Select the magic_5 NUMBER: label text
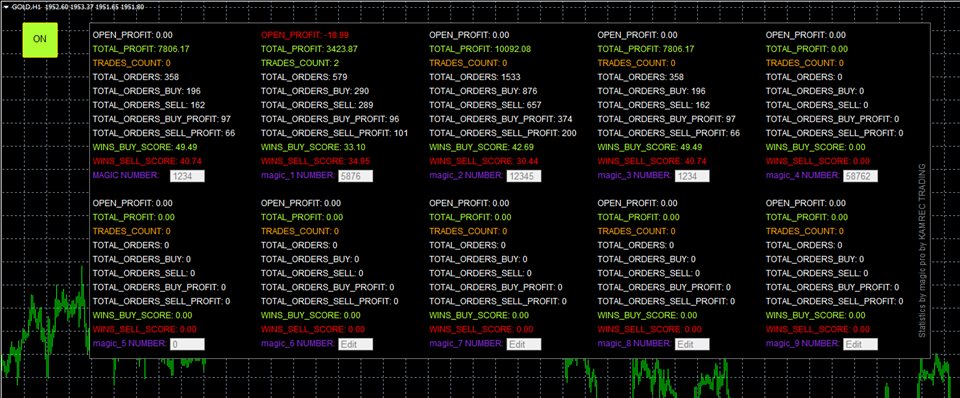The image size is (960, 398). point(130,344)
